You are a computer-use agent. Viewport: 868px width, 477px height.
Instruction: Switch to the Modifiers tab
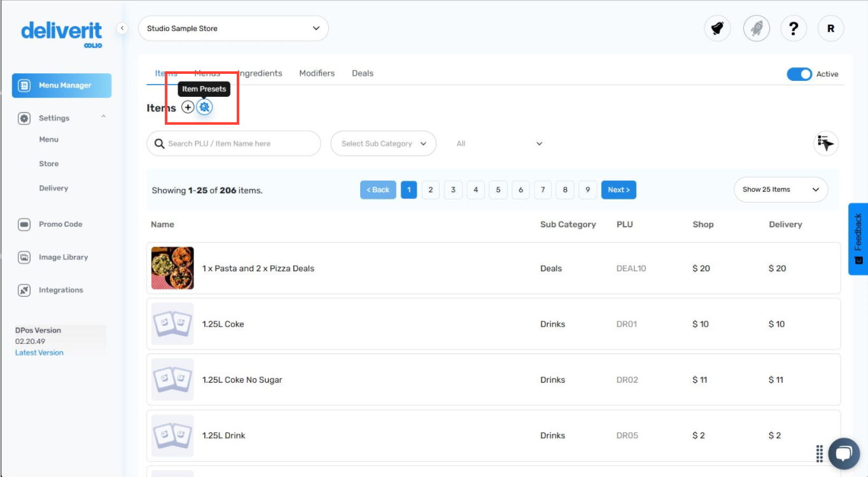pos(316,73)
